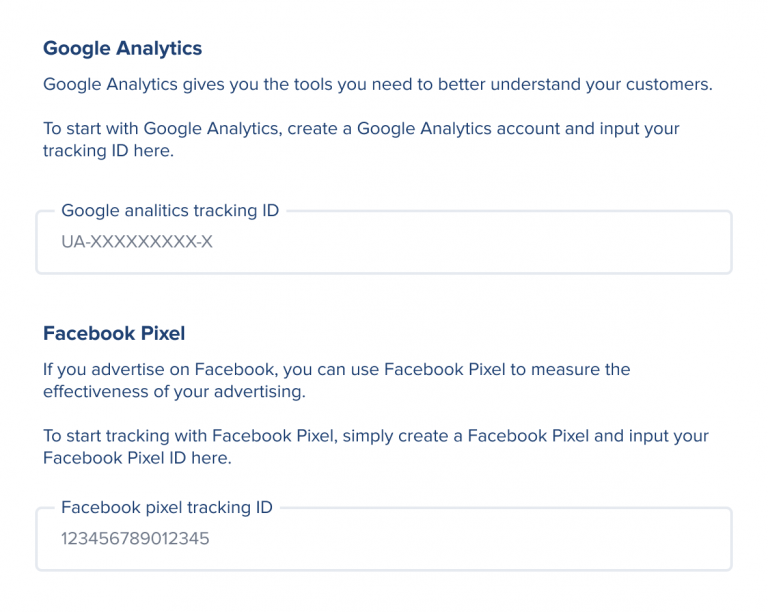The image size is (768, 612).
Task: Click the 123456789012345 placeholder text
Action: pyautogui.click(x=135, y=540)
